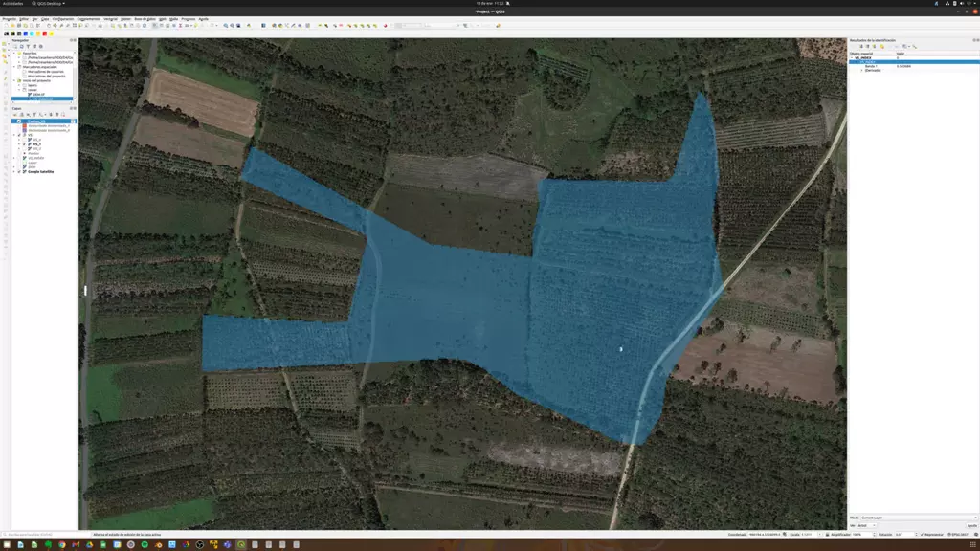Image resolution: width=980 pixels, height=551 pixels.
Task: Click the EPSG:3857 CRS button
Action: coord(957,534)
